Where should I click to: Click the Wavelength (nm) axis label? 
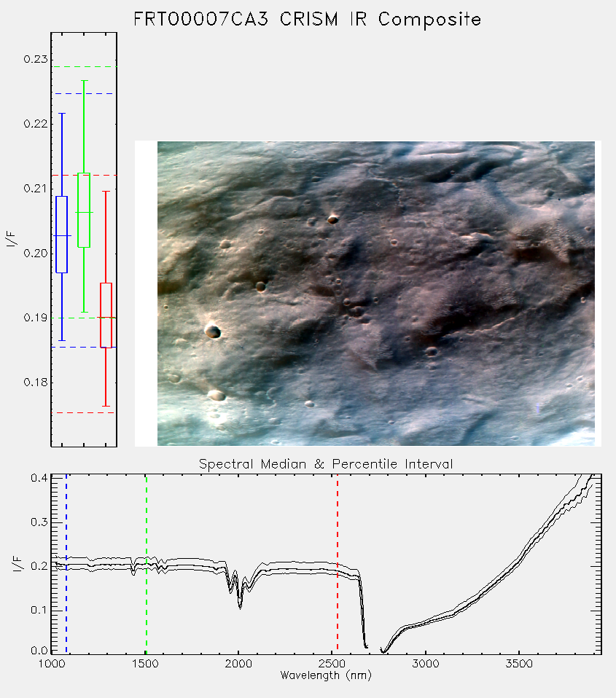(x=326, y=675)
